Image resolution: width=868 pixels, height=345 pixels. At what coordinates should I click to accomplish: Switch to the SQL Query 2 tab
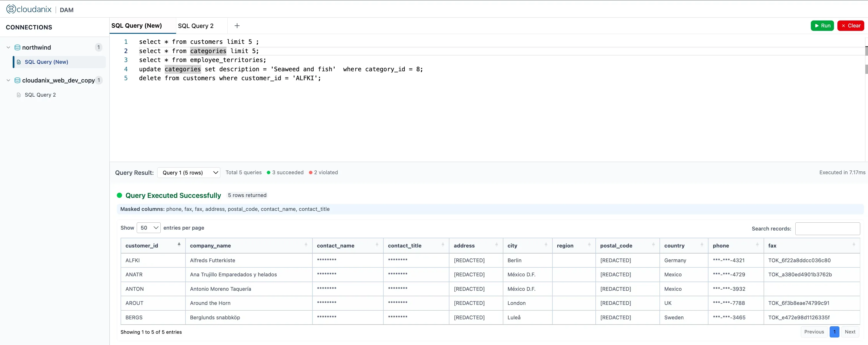[196, 26]
